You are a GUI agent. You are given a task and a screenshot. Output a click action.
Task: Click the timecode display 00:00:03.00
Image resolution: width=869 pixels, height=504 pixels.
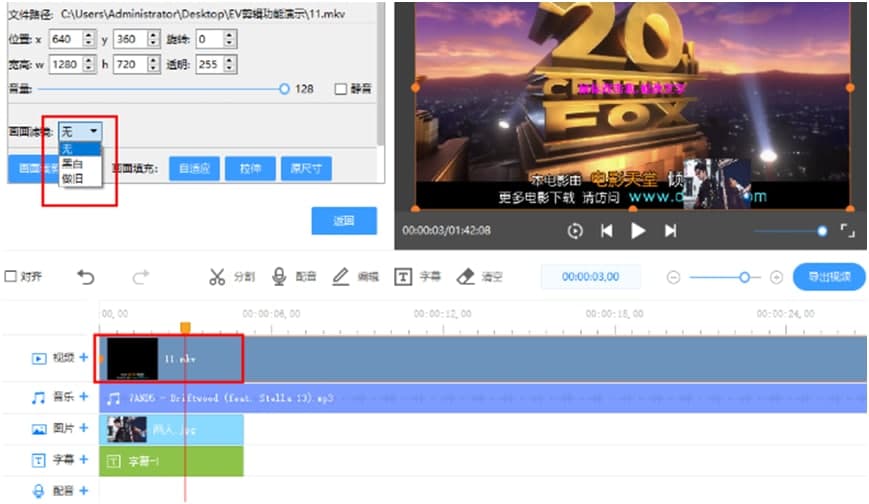point(591,277)
